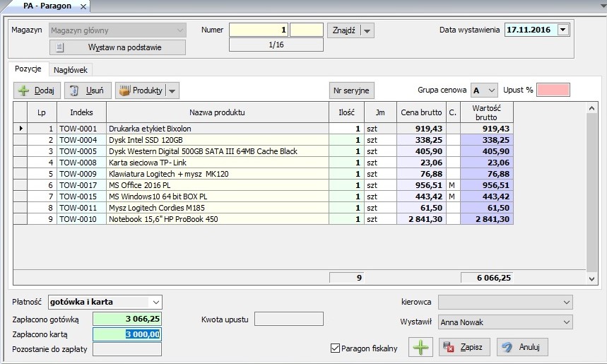
Task: Click the row marker arrow for Drukarka etykiet Bixolon
Action: [x=20, y=129]
